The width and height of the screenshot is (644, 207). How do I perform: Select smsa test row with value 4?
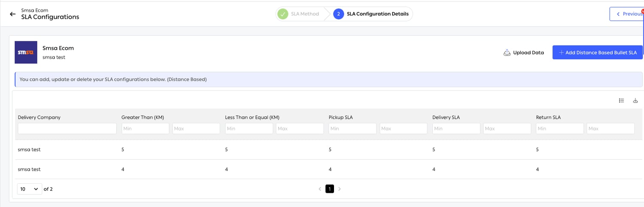pos(329,169)
